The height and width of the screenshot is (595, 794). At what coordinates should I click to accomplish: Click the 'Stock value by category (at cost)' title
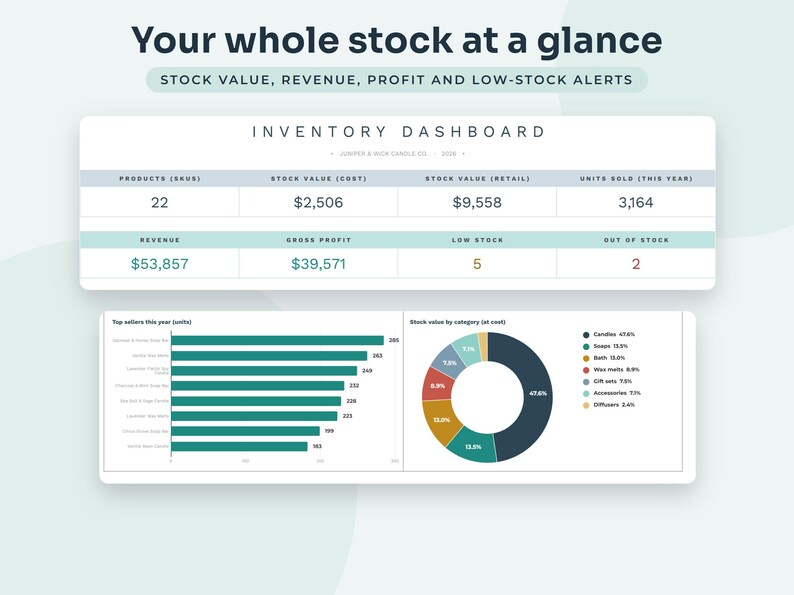pos(457,322)
